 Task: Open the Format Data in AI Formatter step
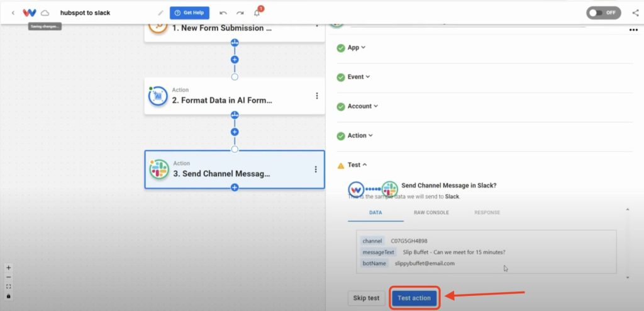[x=235, y=96]
